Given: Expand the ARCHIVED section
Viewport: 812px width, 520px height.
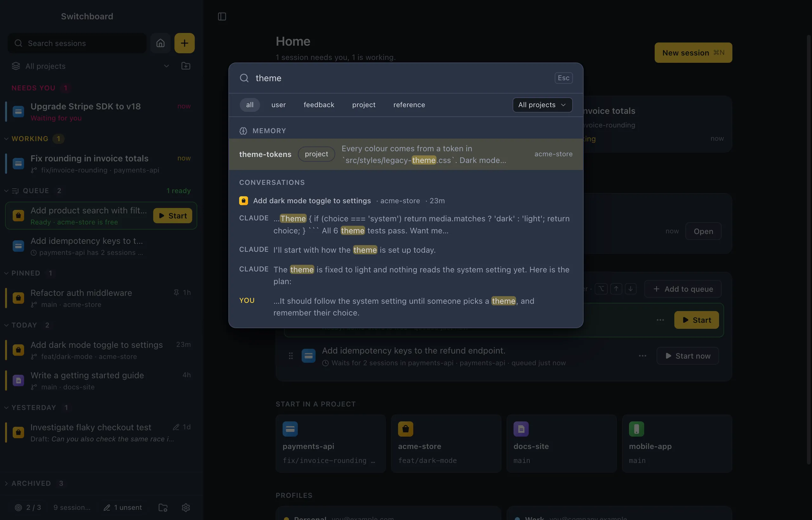Looking at the screenshot, I should tap(6, 483).
